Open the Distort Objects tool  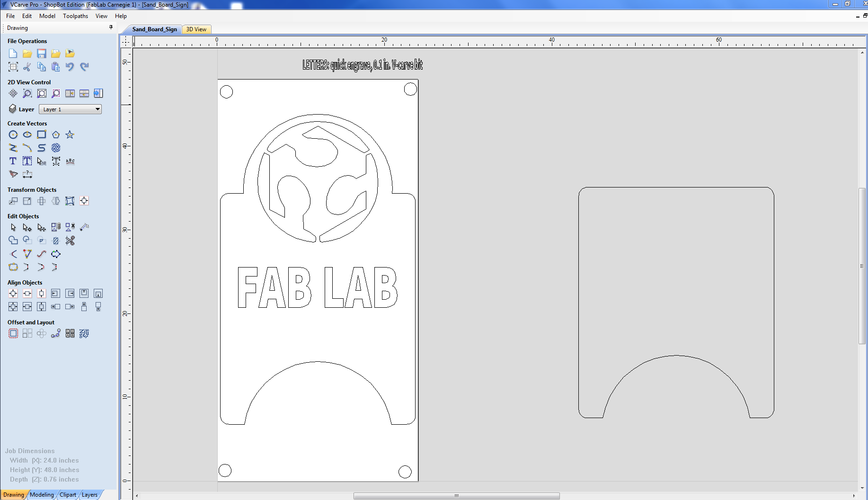[x=70, y=201]
